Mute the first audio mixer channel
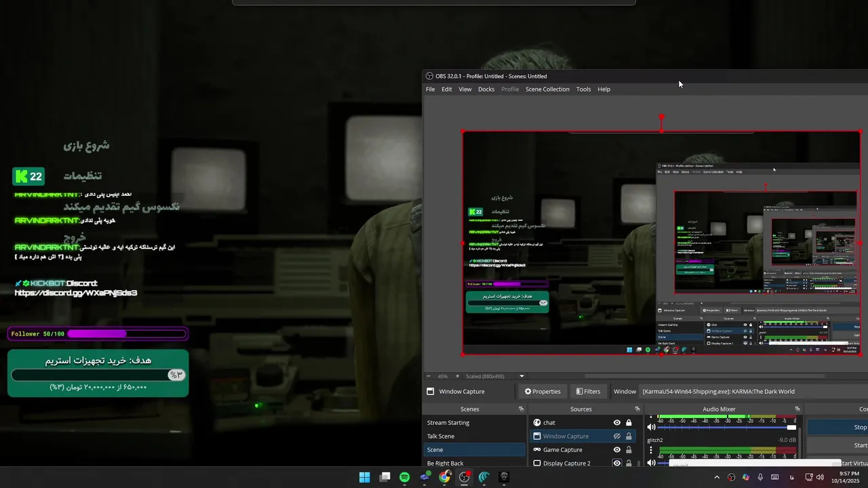Screen dimensions: 868x488 pos(652,427)
